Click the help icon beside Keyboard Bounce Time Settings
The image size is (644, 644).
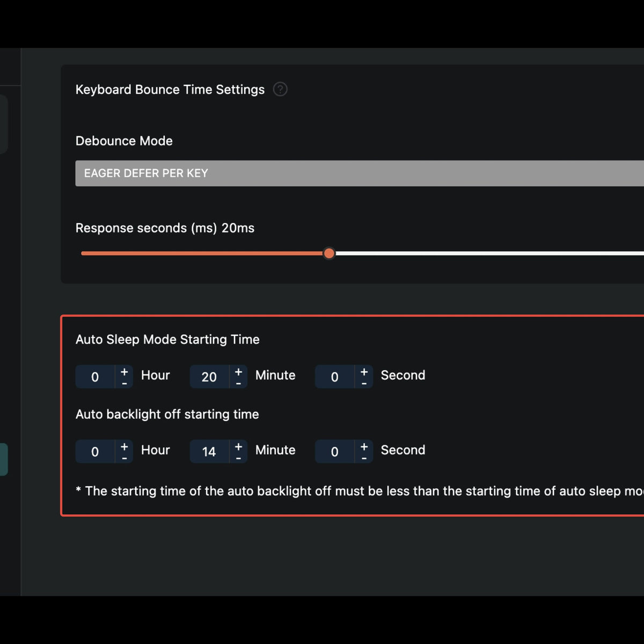280,90
